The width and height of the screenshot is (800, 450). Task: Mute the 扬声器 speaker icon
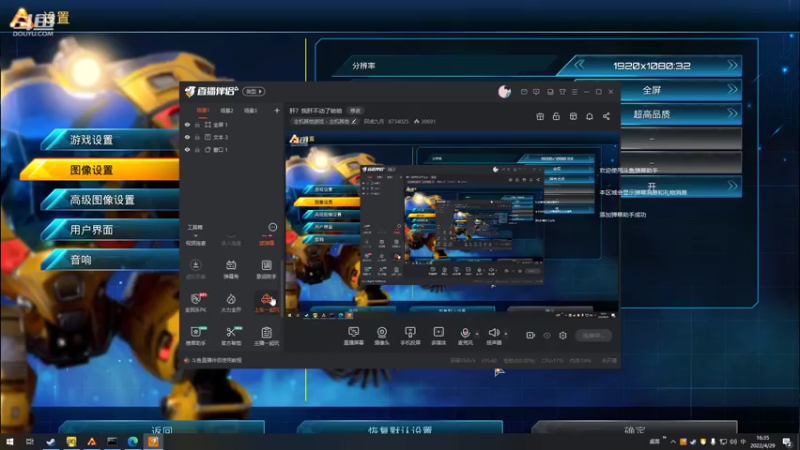tap(493, 333)
